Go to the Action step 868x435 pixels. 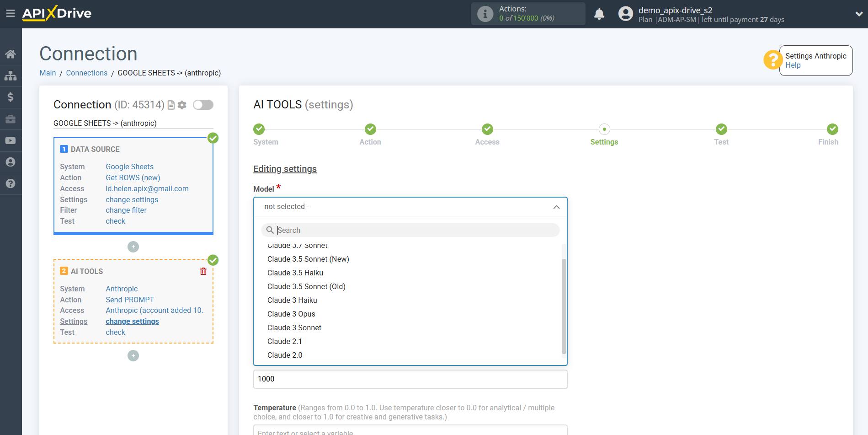point(370,129)
